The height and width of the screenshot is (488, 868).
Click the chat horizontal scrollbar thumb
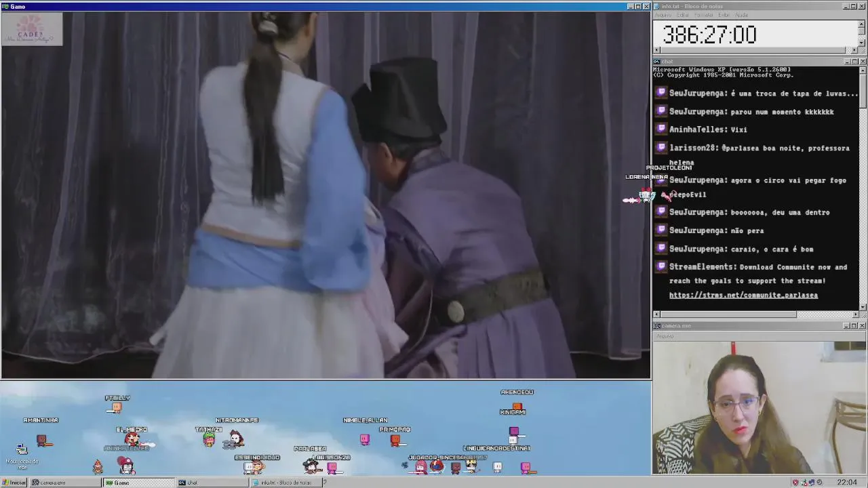pyautogui.click(x=728, y=314)
